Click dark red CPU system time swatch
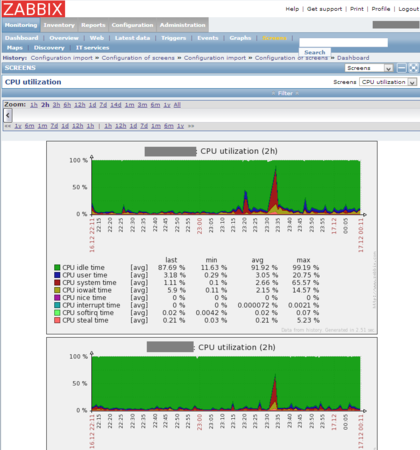 [x=57, y=283]
